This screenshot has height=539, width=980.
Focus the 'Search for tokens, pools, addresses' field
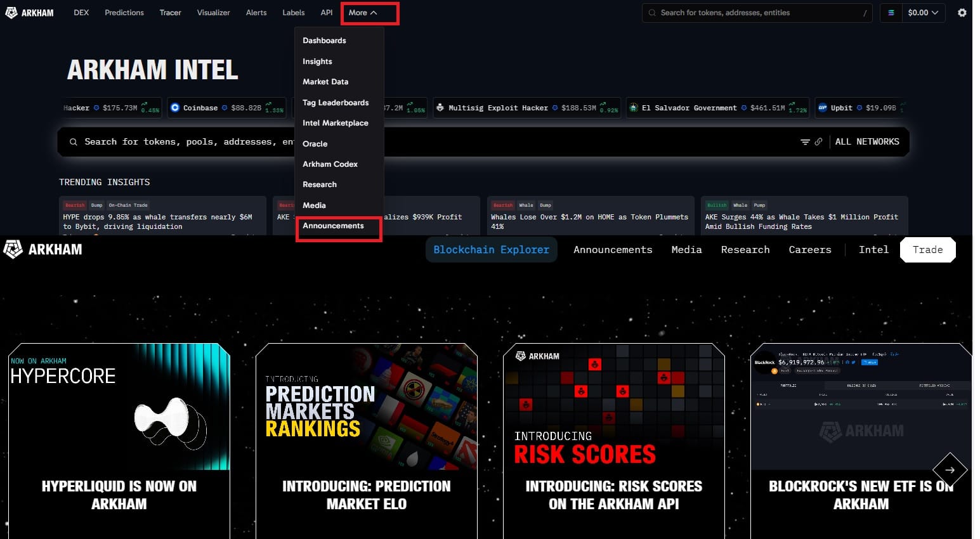pos(483,142)
